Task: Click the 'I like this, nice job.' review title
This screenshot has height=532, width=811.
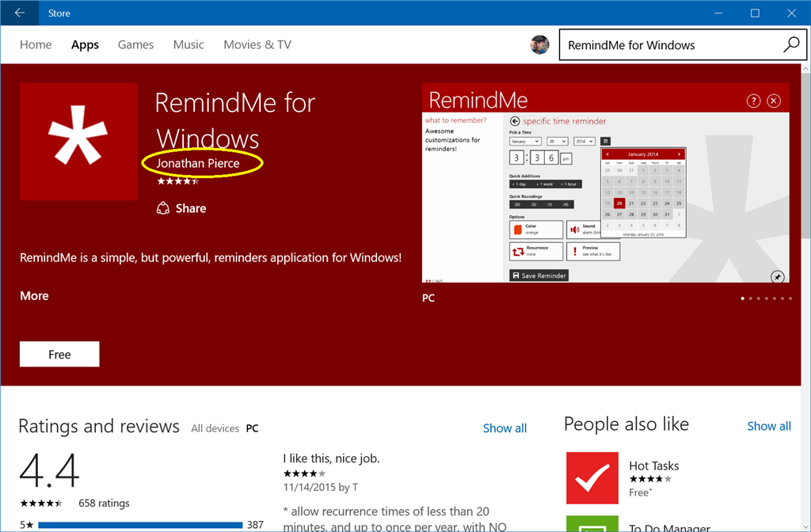Action: 331,458
